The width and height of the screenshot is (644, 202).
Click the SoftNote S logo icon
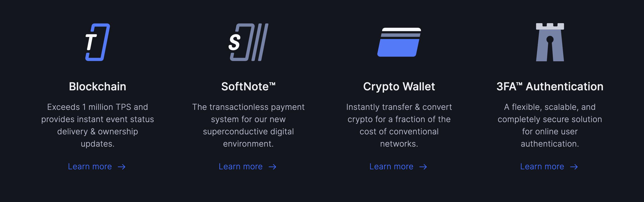coord(248,42)
